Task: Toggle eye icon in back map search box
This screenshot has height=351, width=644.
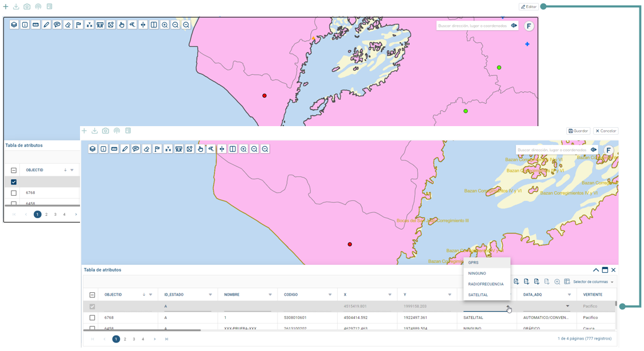Action: pyautogui.click(x=514, y=26)
